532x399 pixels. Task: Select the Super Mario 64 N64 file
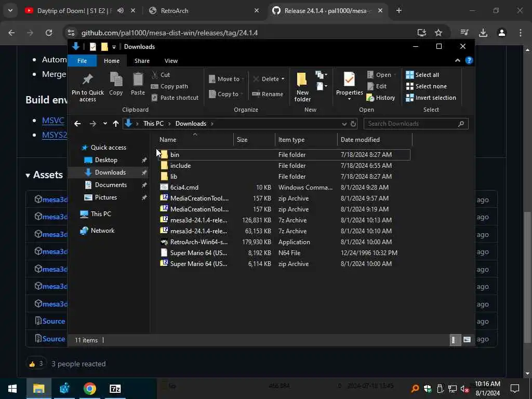(283, 253)
